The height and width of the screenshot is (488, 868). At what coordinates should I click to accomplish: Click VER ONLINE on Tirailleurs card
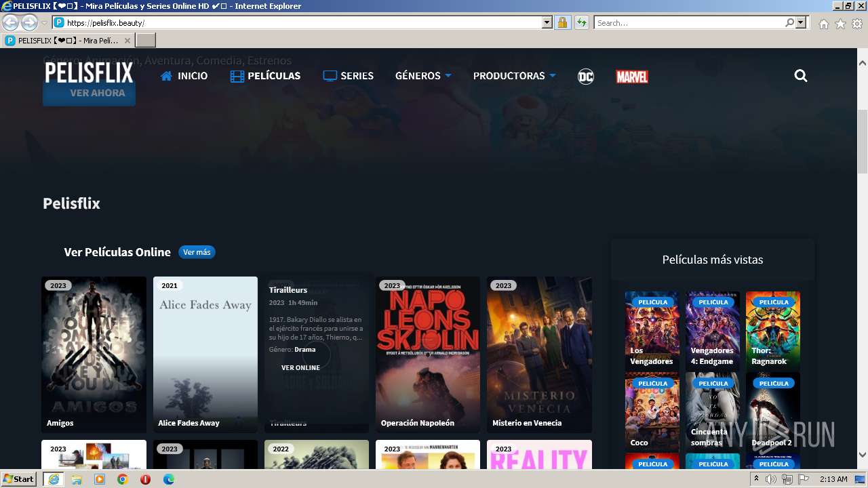click(300, 367)
